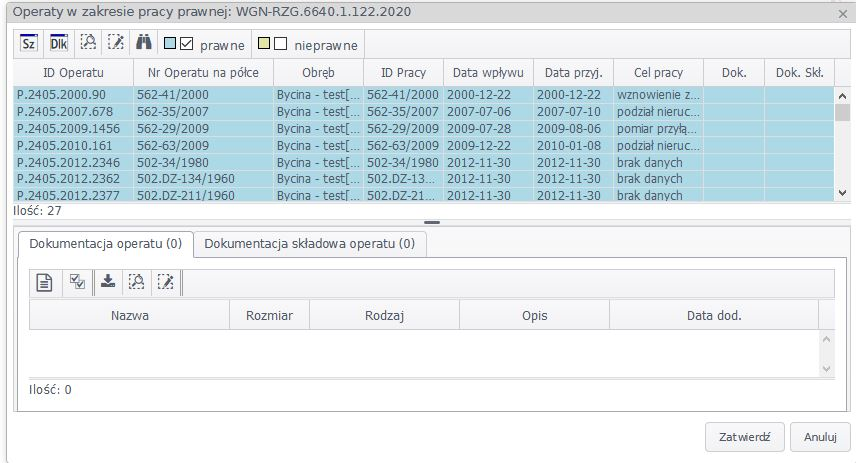Click the binoculars search icon
The width and height of the screenshot is (856, 463).
tap(143, 43)
